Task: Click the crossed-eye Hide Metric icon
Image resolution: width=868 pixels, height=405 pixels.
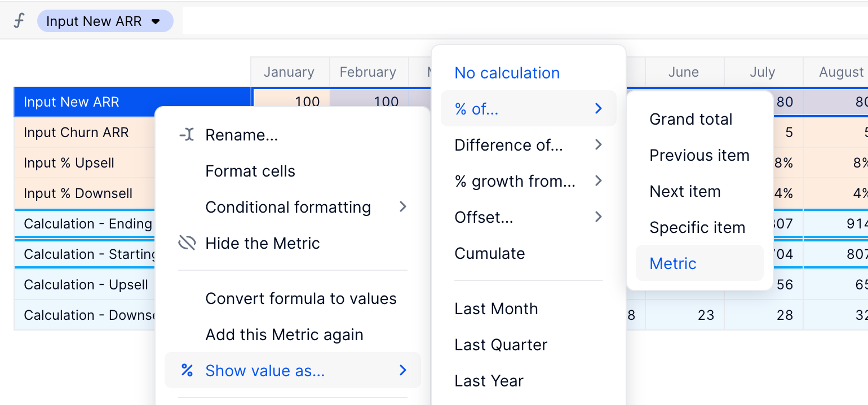Action: [x=187, y=243]
